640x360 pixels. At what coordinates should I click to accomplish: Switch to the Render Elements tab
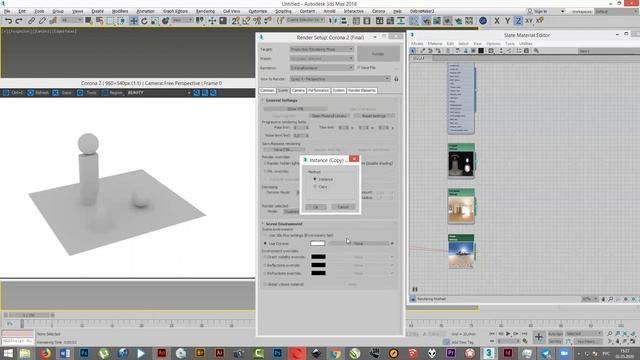click(x=362, y=90)
